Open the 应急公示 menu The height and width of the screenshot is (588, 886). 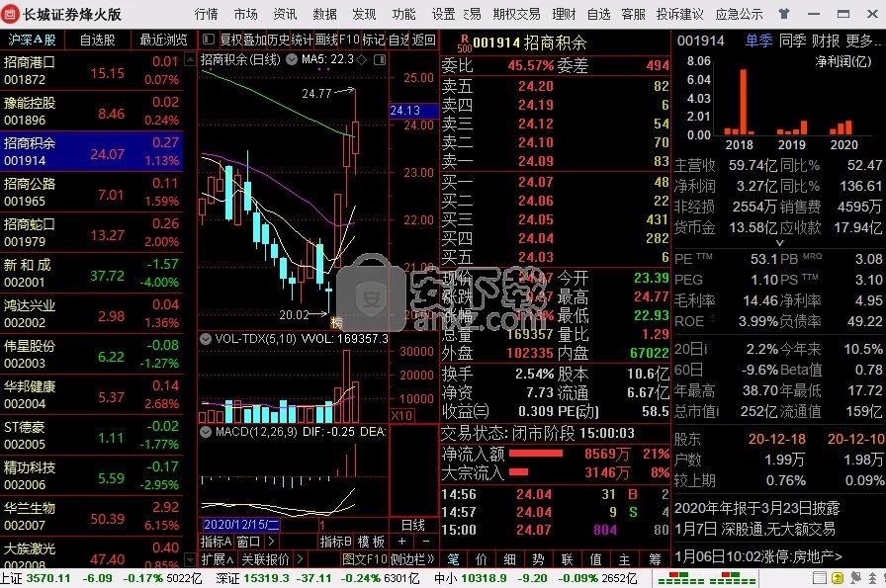point(739,14)
